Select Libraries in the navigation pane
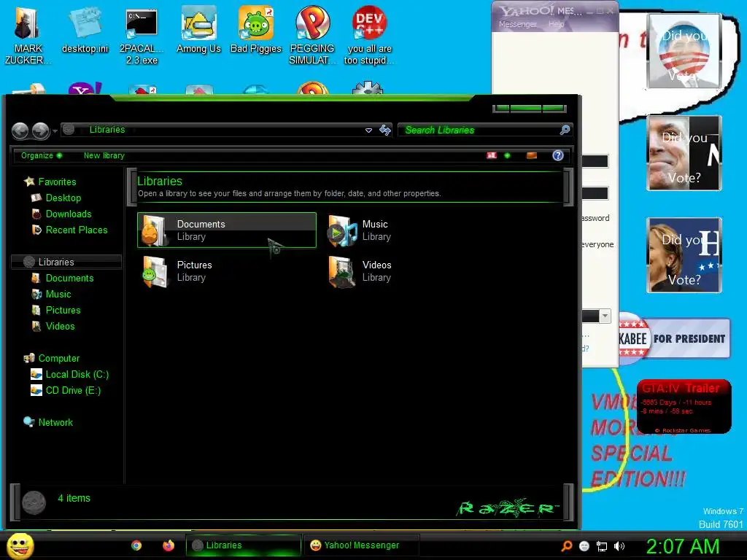 tap(66, 262)
